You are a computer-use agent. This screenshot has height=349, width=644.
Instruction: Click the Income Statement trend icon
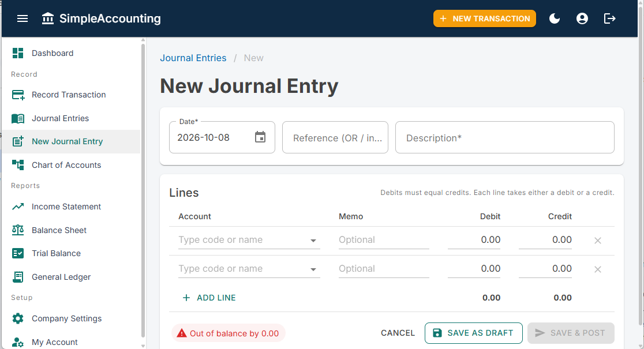(x=18, y=207)
